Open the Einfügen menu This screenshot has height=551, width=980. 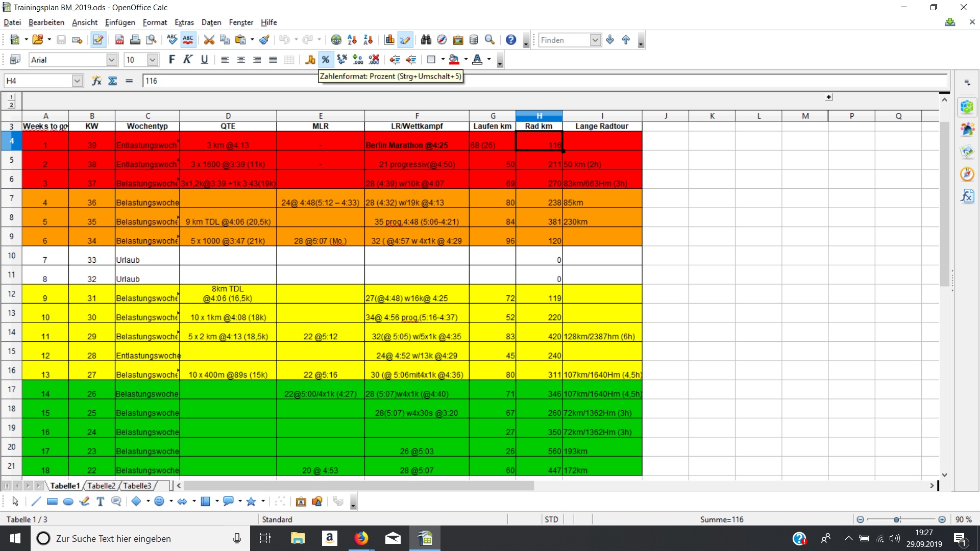pyautogui.click(x=120, y=22)
